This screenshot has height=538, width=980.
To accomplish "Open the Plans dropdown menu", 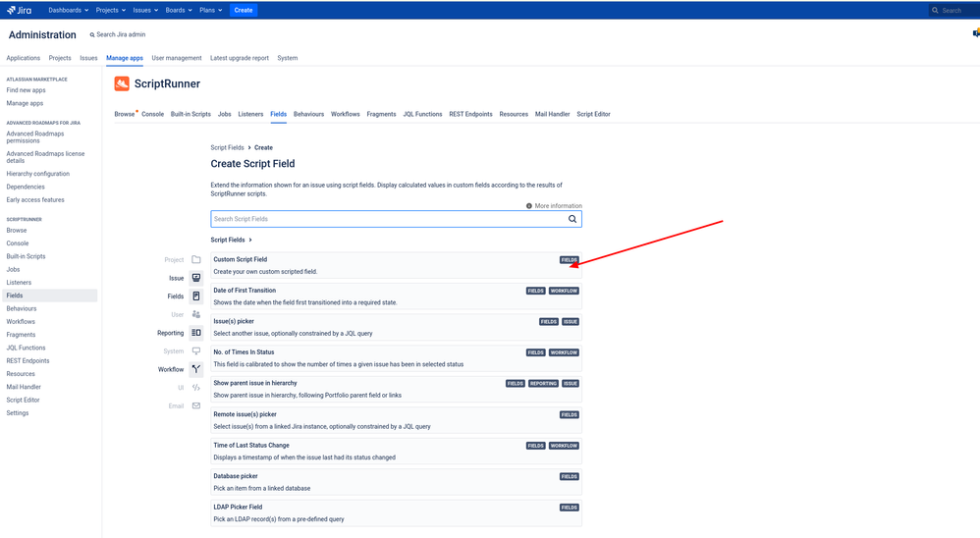I will (210, 10).
